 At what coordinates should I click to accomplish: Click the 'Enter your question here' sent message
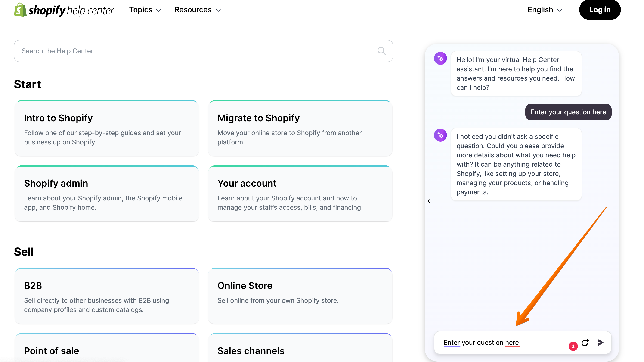click(568, 112)
